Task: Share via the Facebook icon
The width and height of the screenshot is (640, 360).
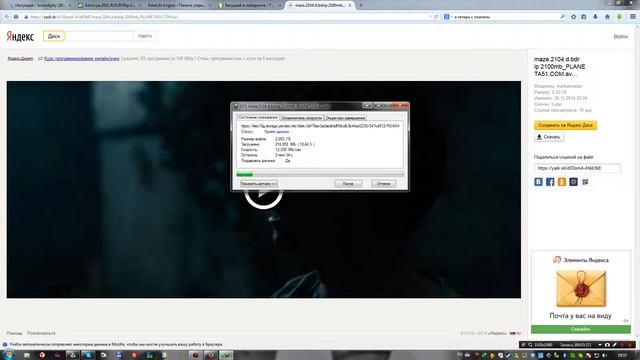Action: (x=550, y=182)
